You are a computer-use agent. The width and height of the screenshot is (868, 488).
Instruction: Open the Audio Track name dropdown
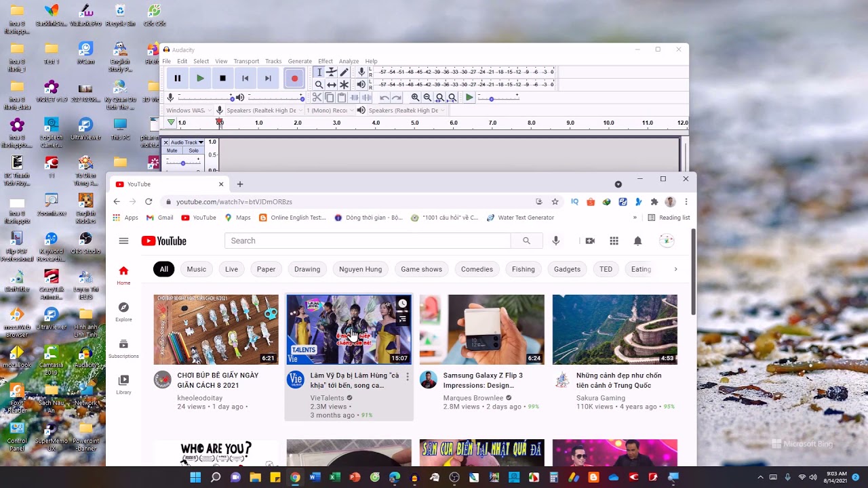186,142
